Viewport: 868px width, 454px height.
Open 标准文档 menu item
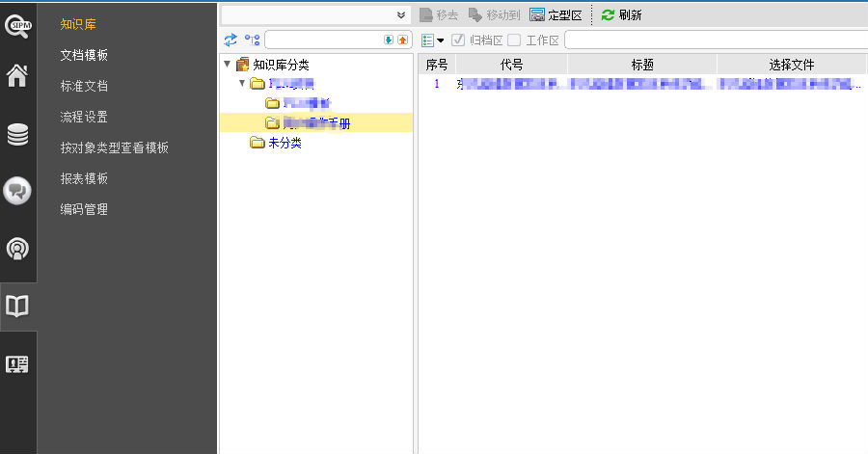[x=84, y=86]
